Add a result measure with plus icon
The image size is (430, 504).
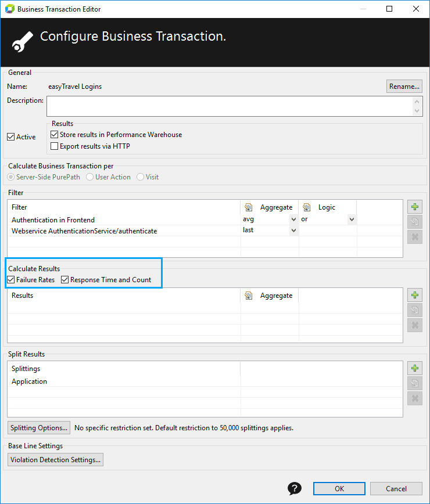(x=414, y=295)
